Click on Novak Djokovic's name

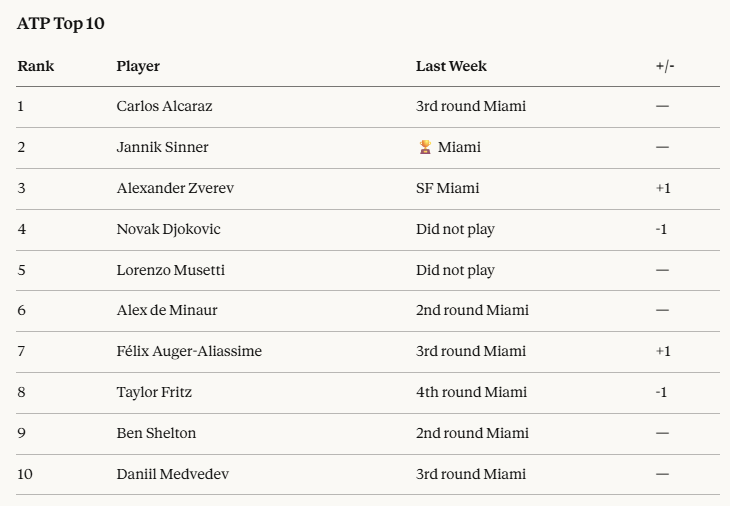click(x=168, y=229)
